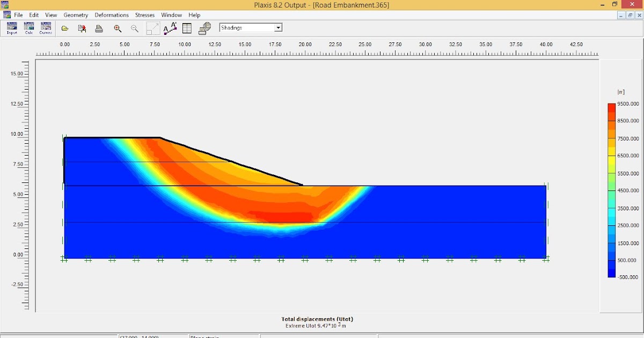Reset the view to full scale
Screen dimensions: 644x338
point(153,27)
